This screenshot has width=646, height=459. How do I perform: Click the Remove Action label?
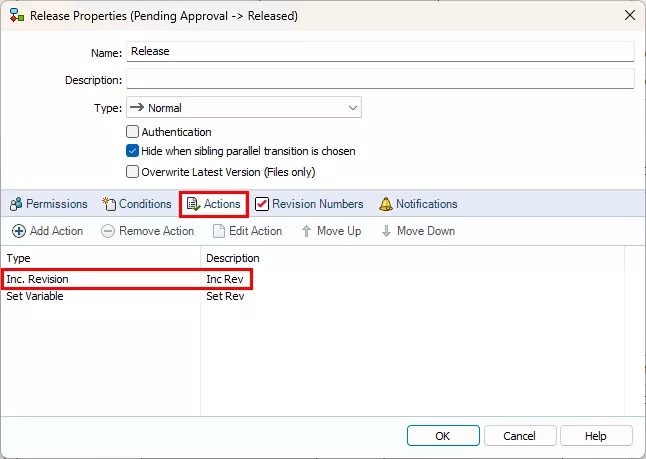coord(157,231)
